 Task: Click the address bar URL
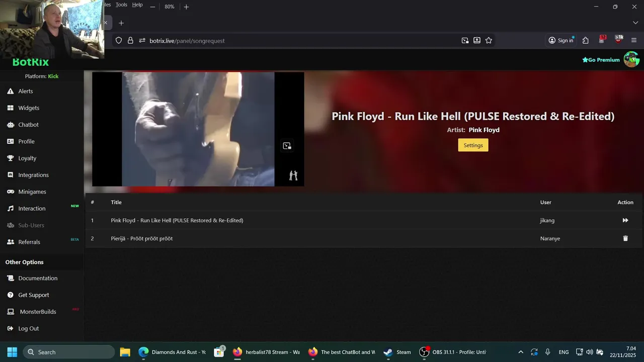point(187,41)
